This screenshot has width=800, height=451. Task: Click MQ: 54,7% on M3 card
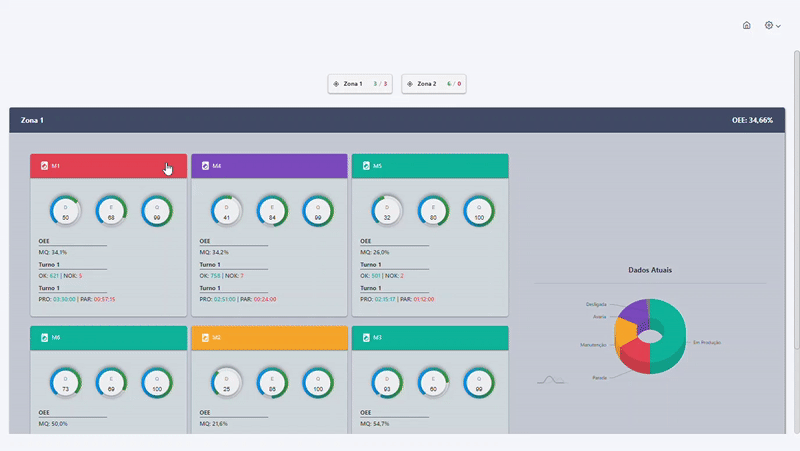[x=374, y=423]
